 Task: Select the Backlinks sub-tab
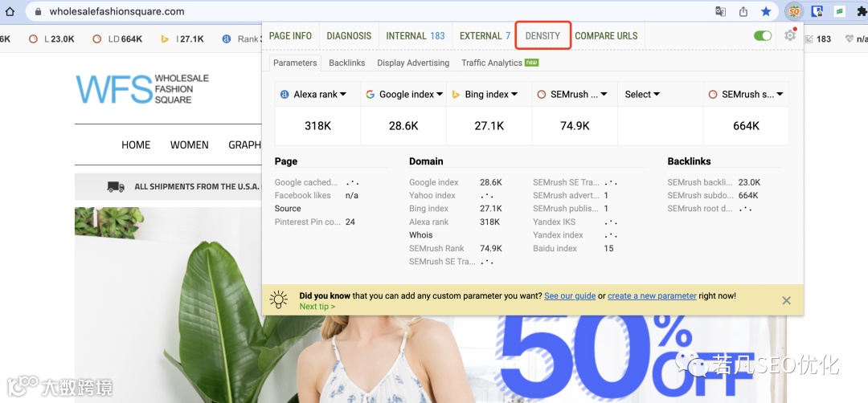[x=347, y=63]
